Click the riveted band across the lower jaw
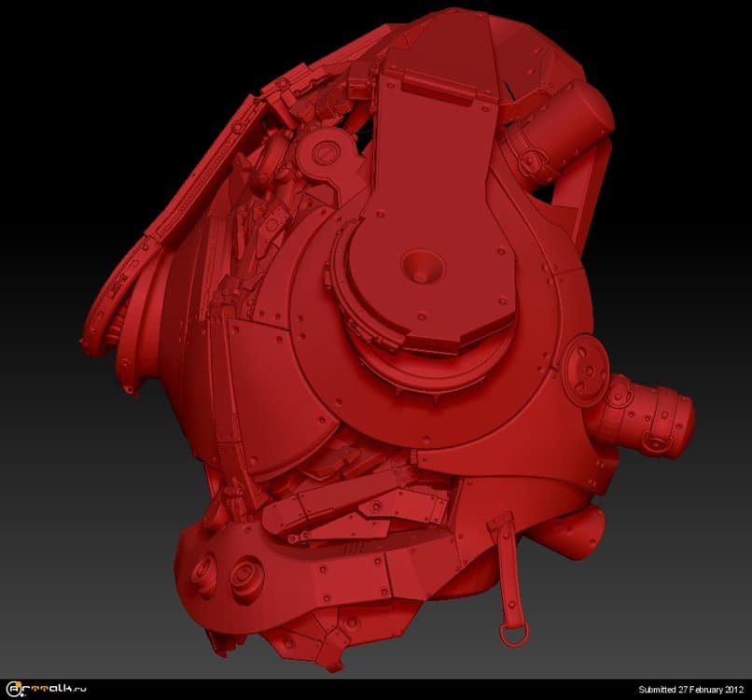Screen dimensions: 752x700 tap(373, 567)
